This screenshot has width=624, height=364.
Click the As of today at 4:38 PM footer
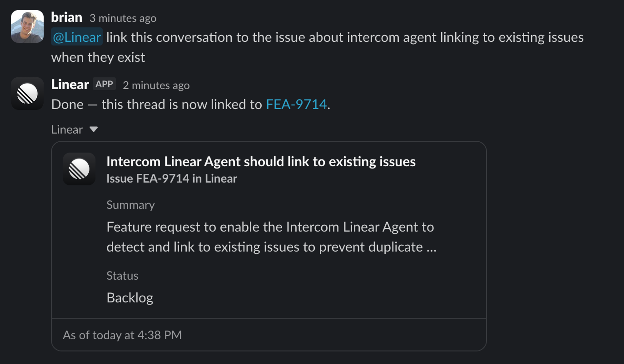tap(123, 335)
